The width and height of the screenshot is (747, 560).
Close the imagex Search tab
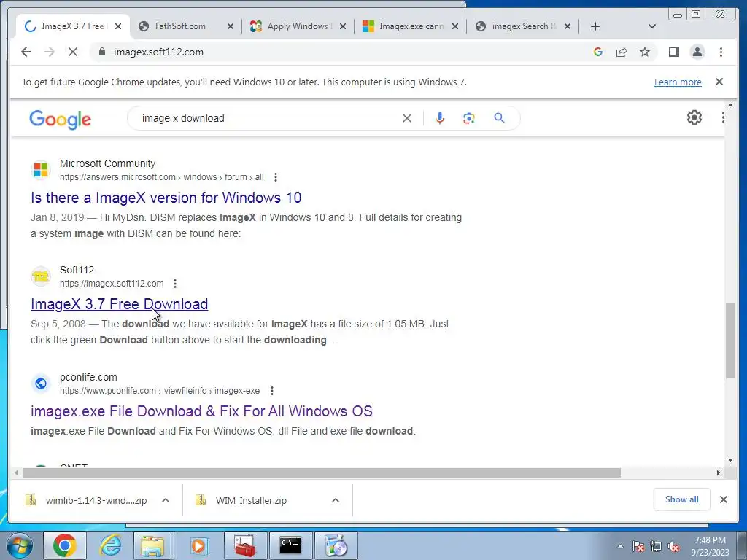click(x=568, y=26)
